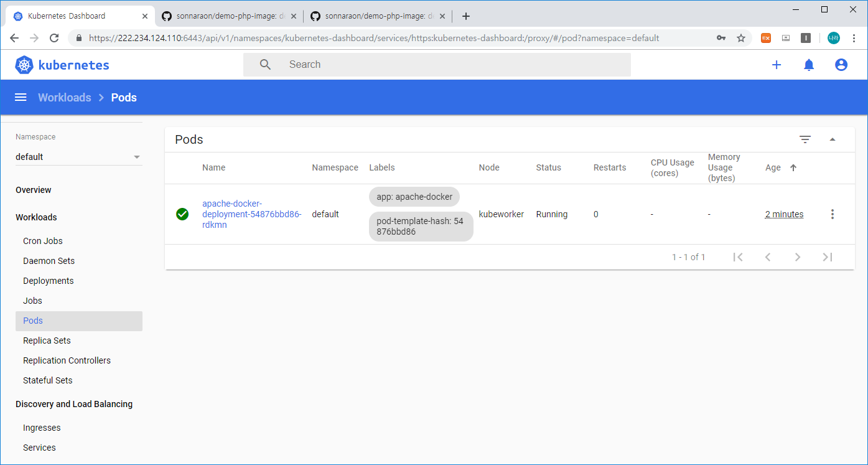Open the notifications bell
The height and width of the screenshot is (465, 868).
point(809,65)
